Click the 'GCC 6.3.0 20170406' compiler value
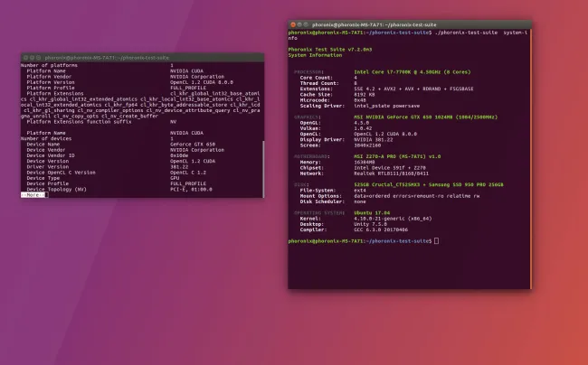 tap(381, 229)
